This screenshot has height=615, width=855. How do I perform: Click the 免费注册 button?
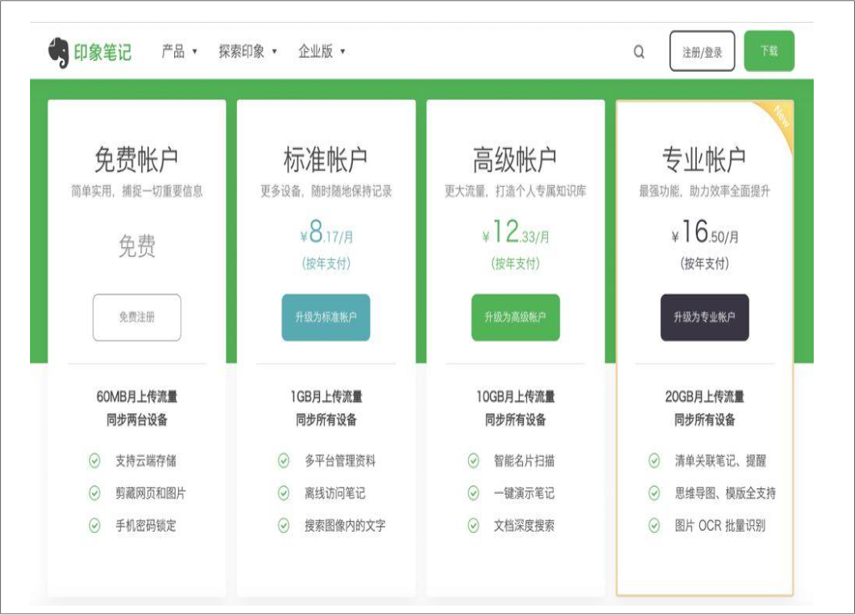pos(137,317)
